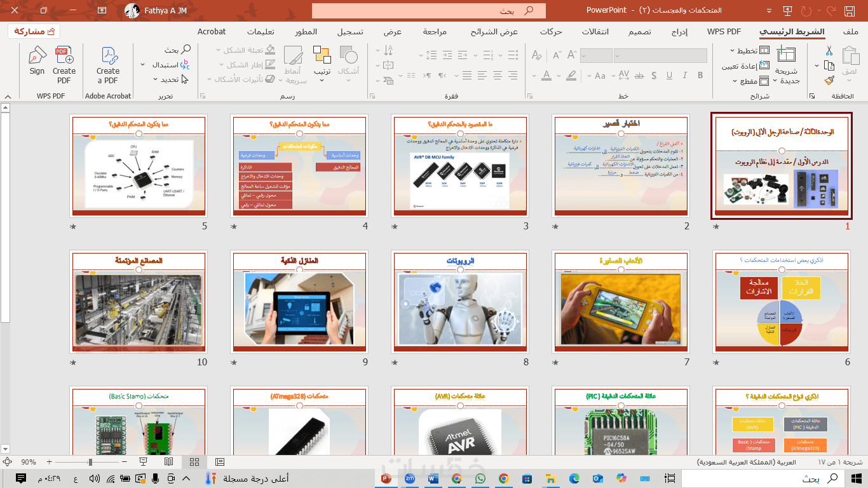Expand the Copy dropdown arrow
The height and width of the screenshot is (488, 868).
click(818, 65)
